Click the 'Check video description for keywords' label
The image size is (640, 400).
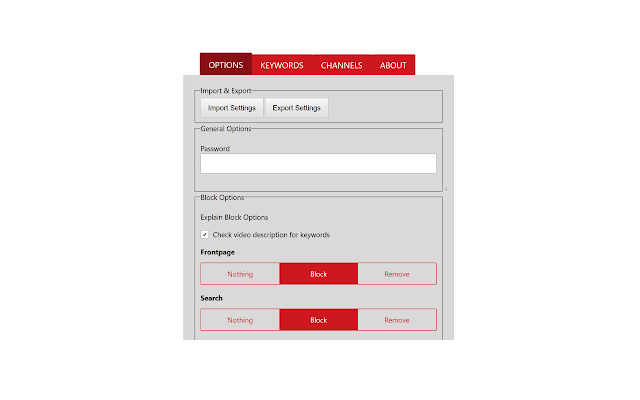click(271, 235)
